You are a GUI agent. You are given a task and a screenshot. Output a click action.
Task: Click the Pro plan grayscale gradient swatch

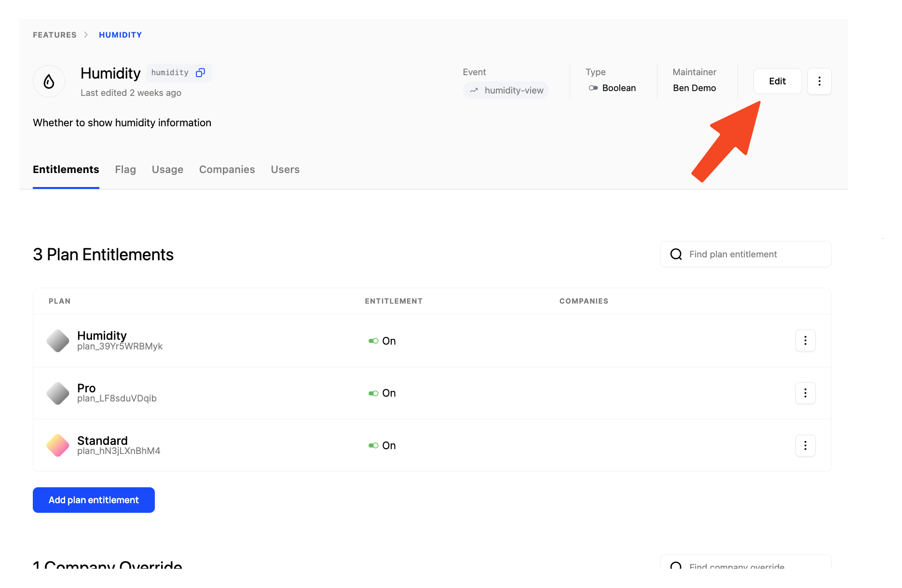[x=57, y=393]
